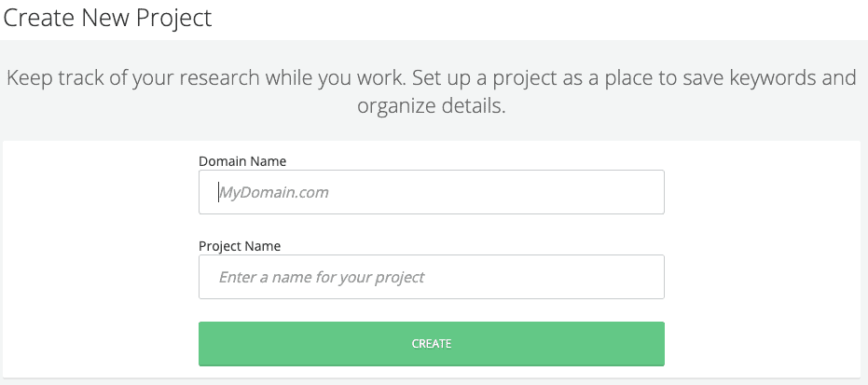The image size is (868, 385).
Task: Click the "Domain Name" field label
Action: [242, 161]
